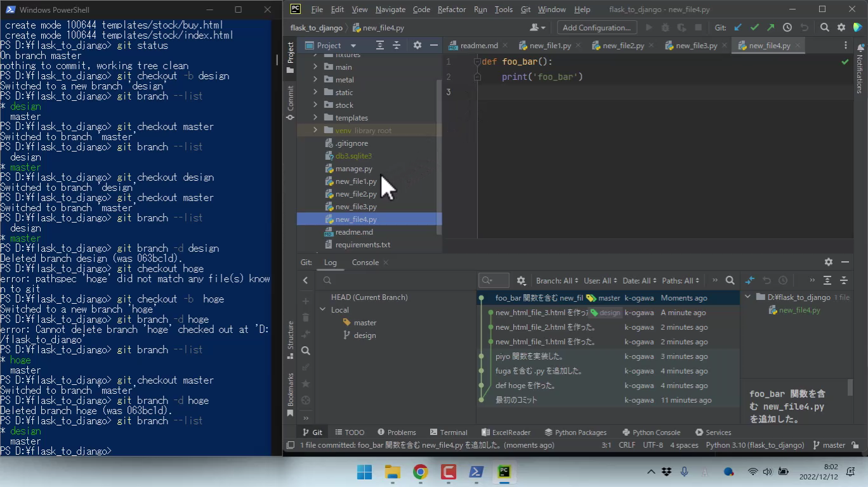Toggle tool window bars in bottom-left corner
868x487 pixels.
click(x=290, y=445)
